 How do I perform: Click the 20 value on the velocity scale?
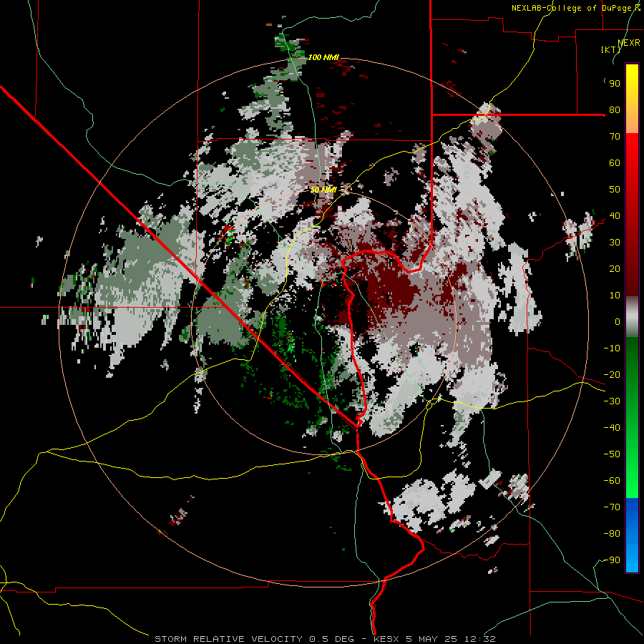[615, 269]
